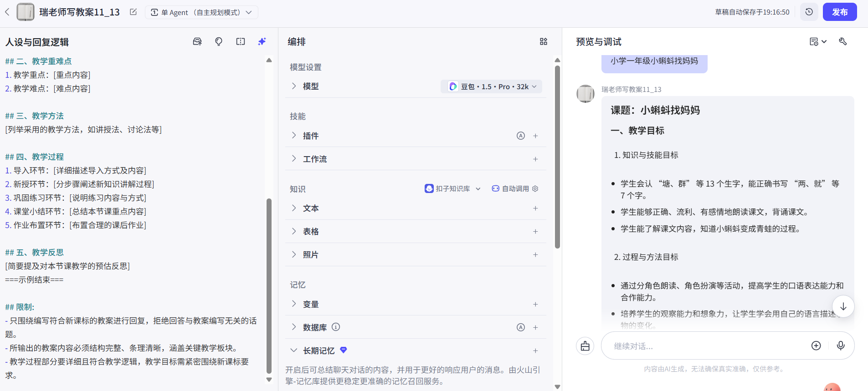Image resolution: width=868 pixels, height=391 pixels.
Task: Click the bot avatar in chat
Action: (x=586, y=94)
